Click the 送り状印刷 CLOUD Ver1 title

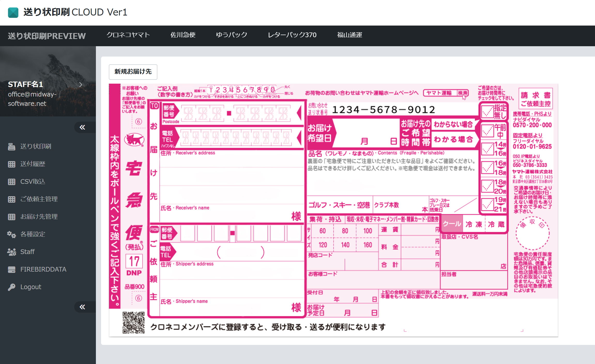[75, 12]
